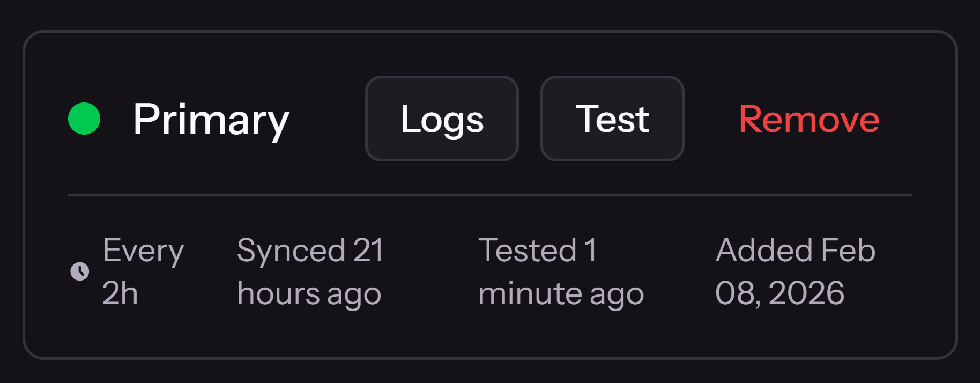The width and height of the screenshot is (980, 383).
Task: Click the small clock icon beside Every 2h
Action: point(79,272)
